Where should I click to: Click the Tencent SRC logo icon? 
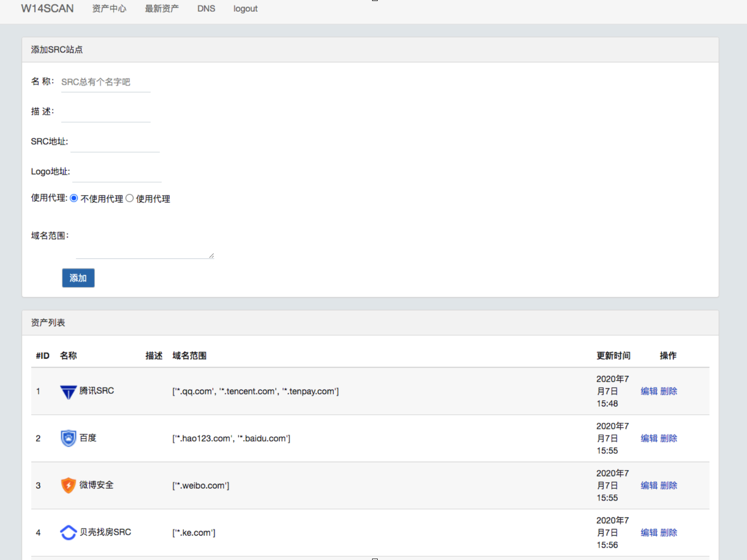(x=68, y=391)
